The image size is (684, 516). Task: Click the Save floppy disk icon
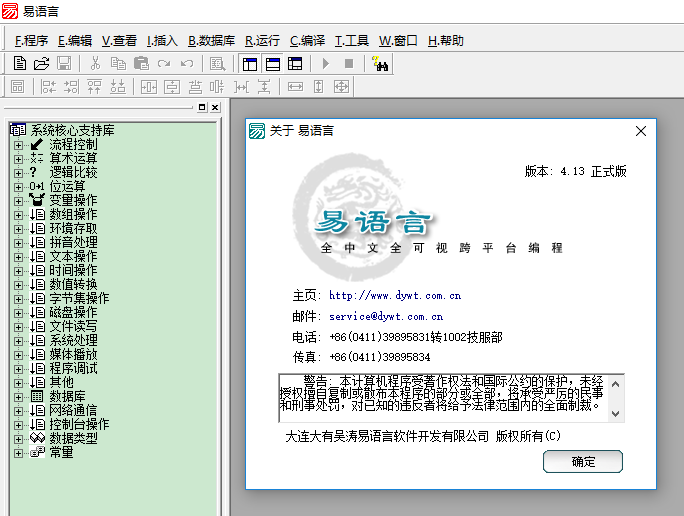click(64, 64)
